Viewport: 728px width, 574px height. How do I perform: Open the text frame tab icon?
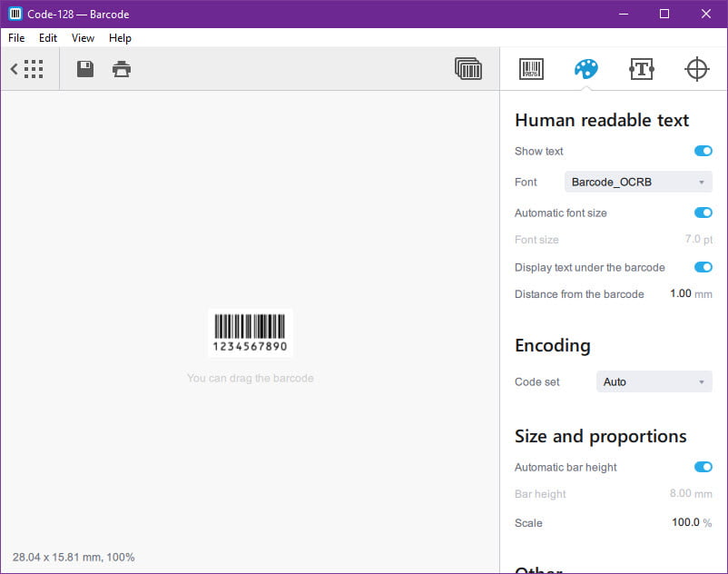[642, 69]
